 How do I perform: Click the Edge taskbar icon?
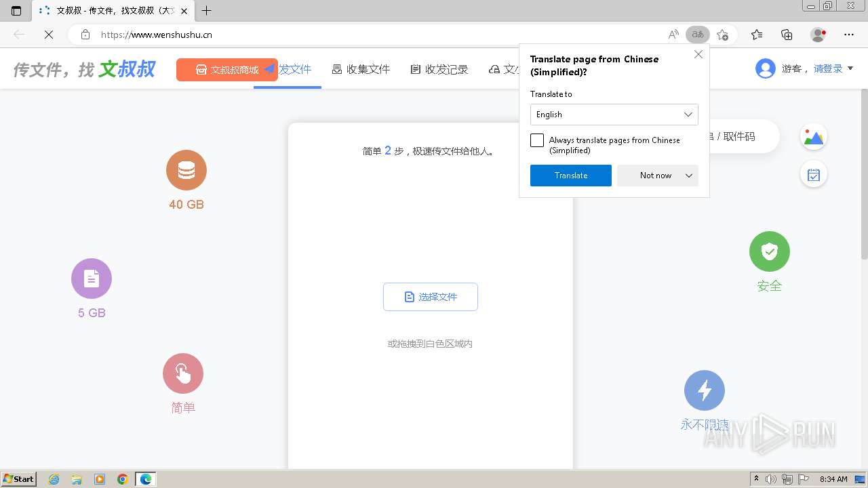146,479
